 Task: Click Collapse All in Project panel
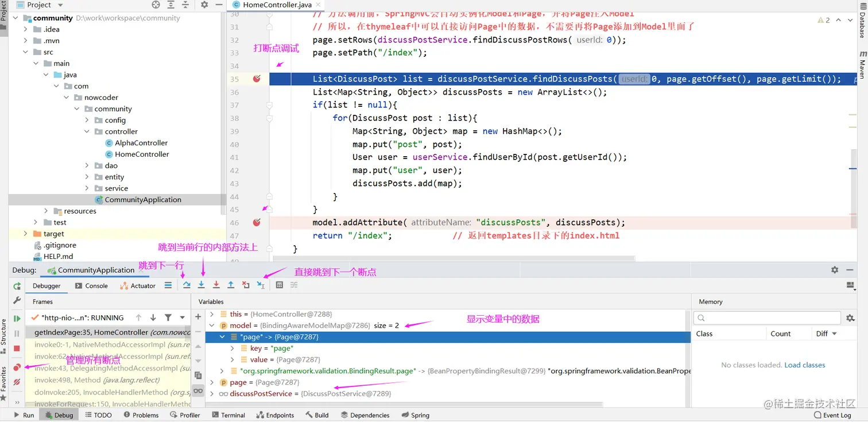point(186,5)
